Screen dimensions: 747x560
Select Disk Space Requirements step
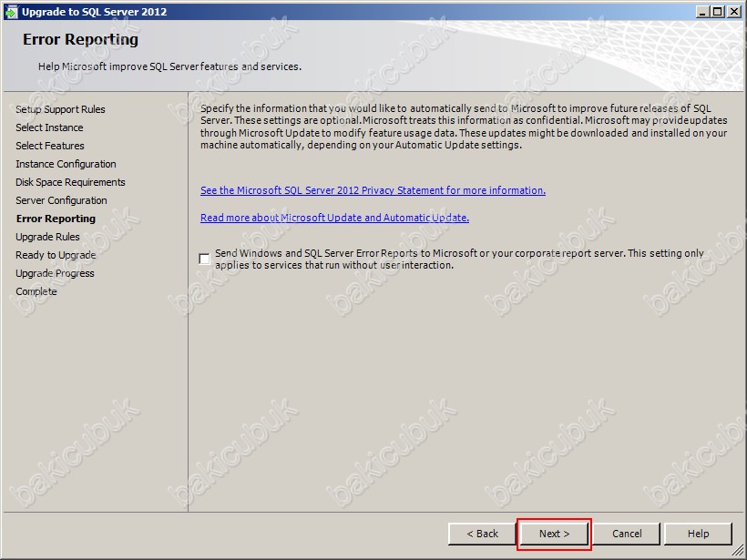coord(70,182)
